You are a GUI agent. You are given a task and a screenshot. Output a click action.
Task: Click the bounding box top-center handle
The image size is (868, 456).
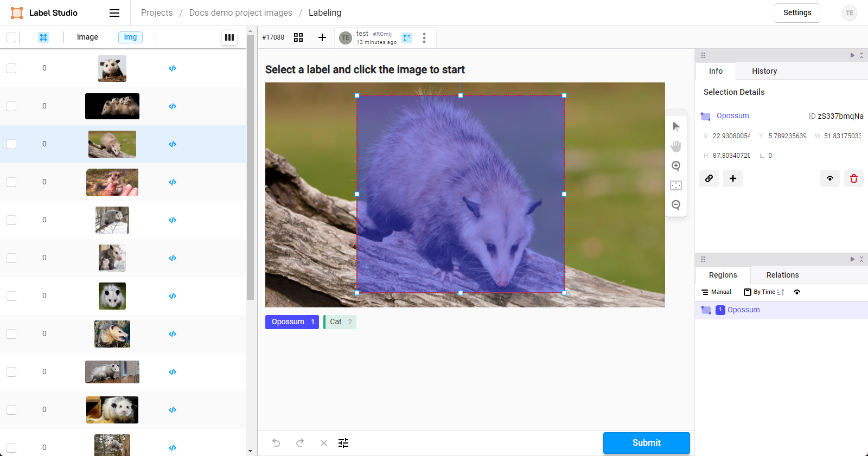pyautogui.click(x=461, y=95)
